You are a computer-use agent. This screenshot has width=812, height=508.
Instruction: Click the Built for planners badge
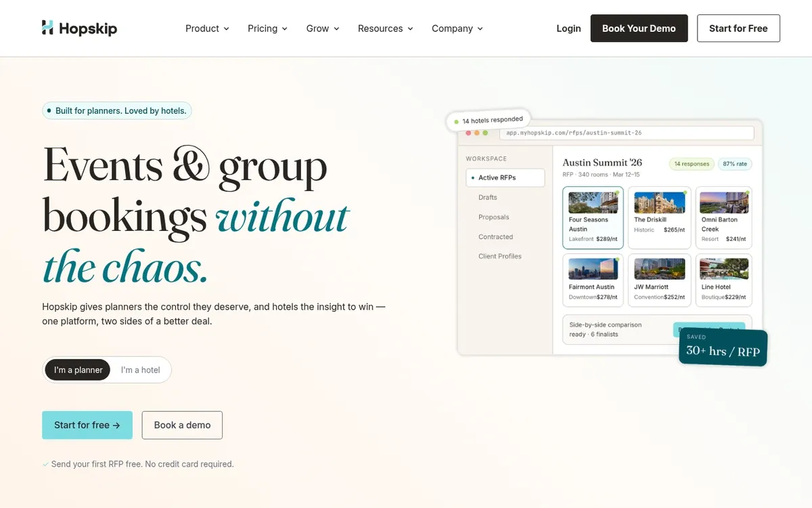pos(117,110)
